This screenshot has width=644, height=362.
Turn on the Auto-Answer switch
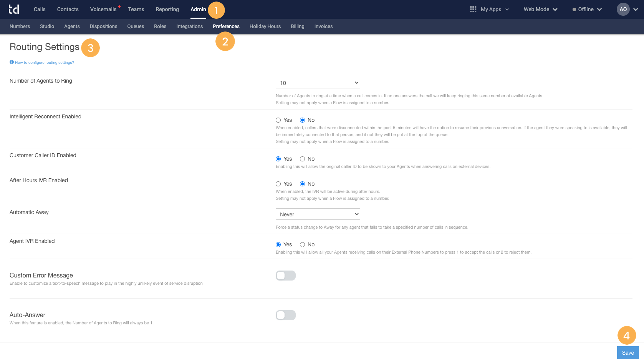click(286, 315)
